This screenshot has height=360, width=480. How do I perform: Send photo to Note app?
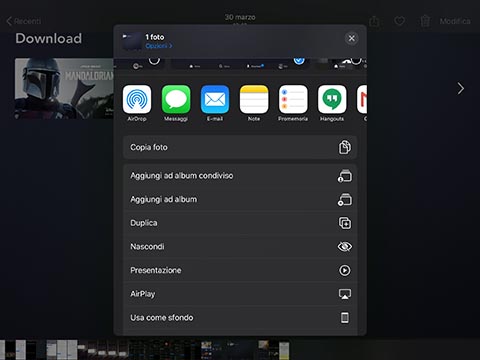pos(254,99)
